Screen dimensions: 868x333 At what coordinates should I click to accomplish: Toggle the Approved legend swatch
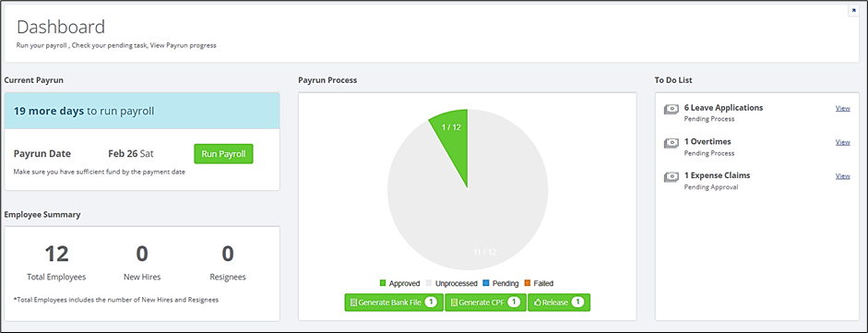pos(383,283)
